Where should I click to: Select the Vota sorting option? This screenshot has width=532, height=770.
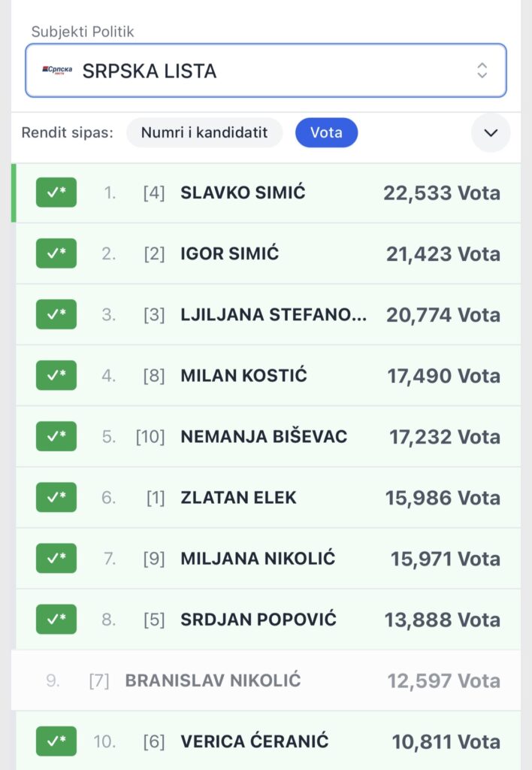[x=326, y=133]
